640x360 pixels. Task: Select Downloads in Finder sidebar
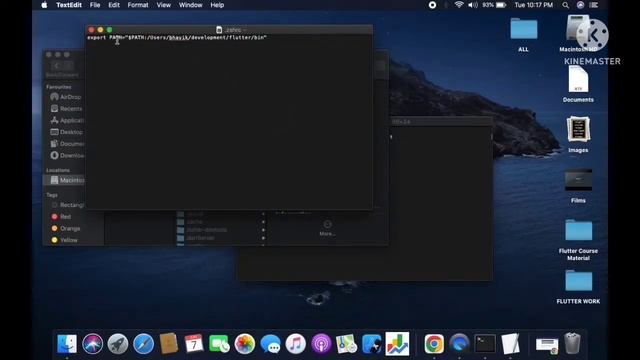pyautogui.click(x=67, y=156)
